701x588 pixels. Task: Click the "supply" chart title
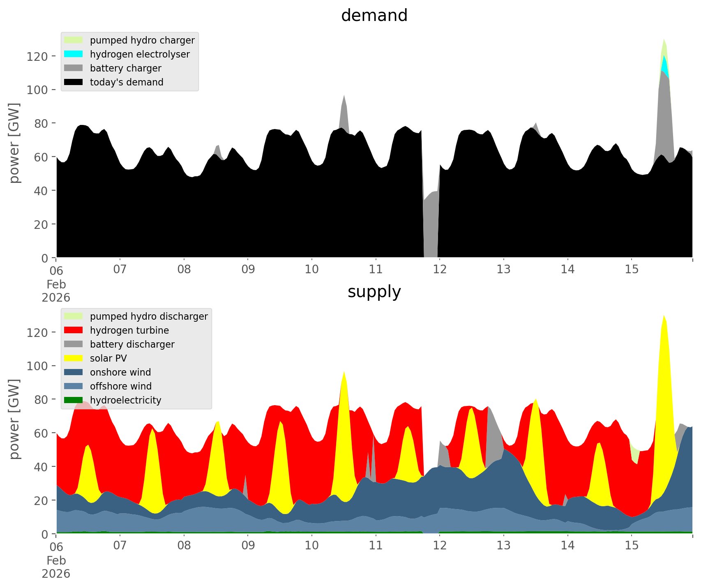(x=374, y=292)
